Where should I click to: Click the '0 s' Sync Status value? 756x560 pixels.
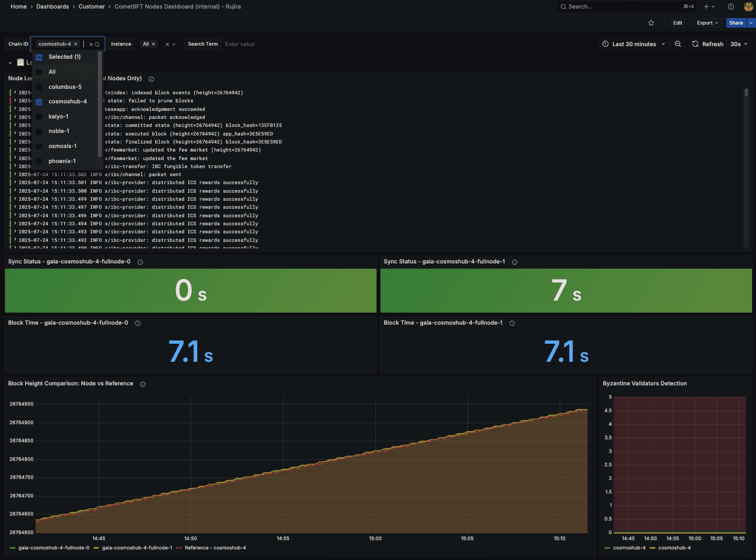pyautogui.click(x=191, y=291)
